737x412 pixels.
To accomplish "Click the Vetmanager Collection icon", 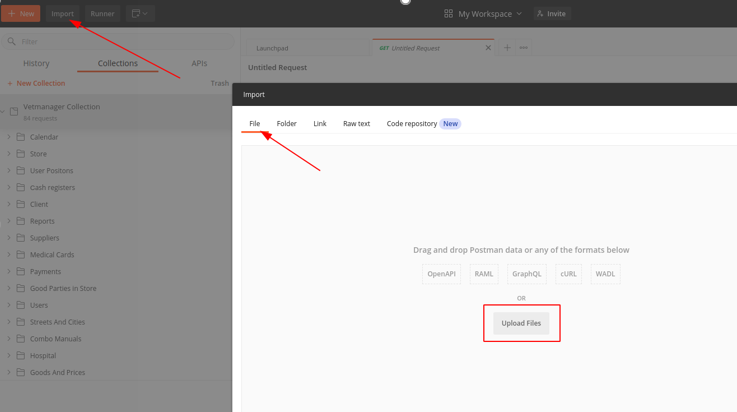I will point(14,111).
